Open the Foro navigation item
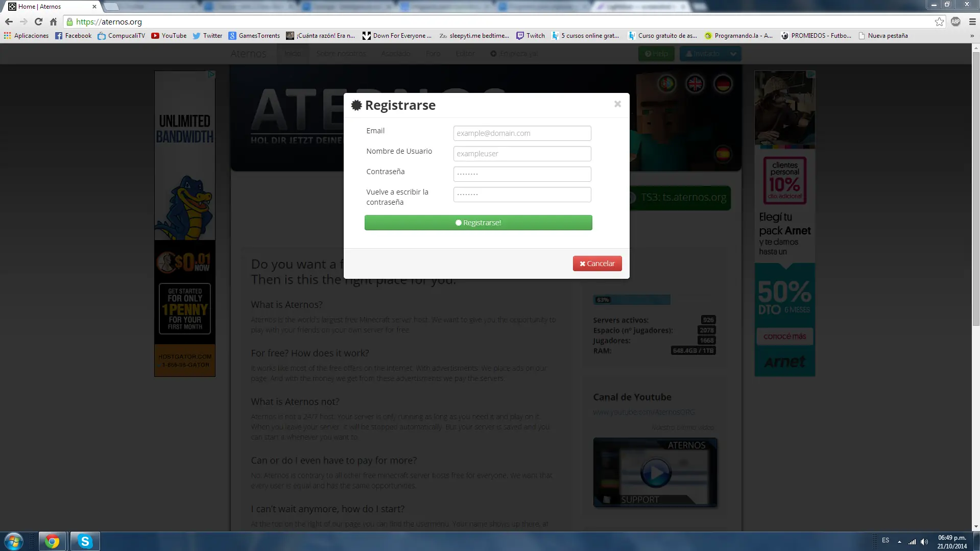This screenshot has height=551, width=980. tap(433, 54)
